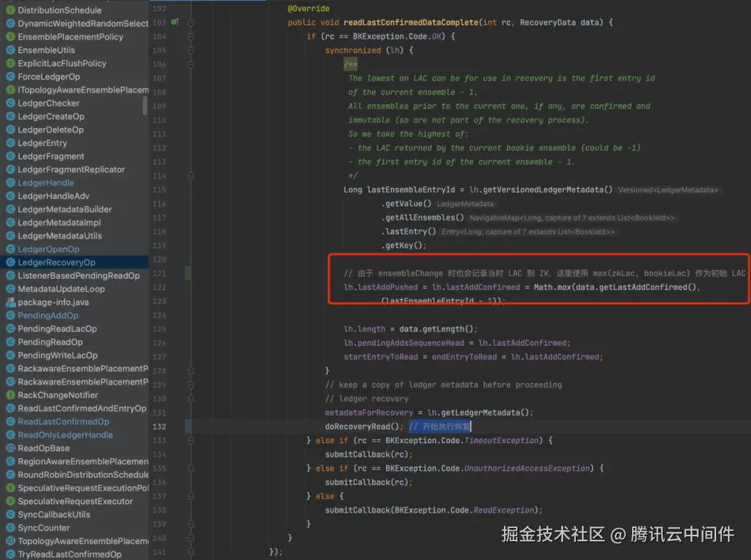The height and width of the screenshot is (560, 751).
Task: Select highlighted LedgerRecoveryOp file
Action: (56, 262)
